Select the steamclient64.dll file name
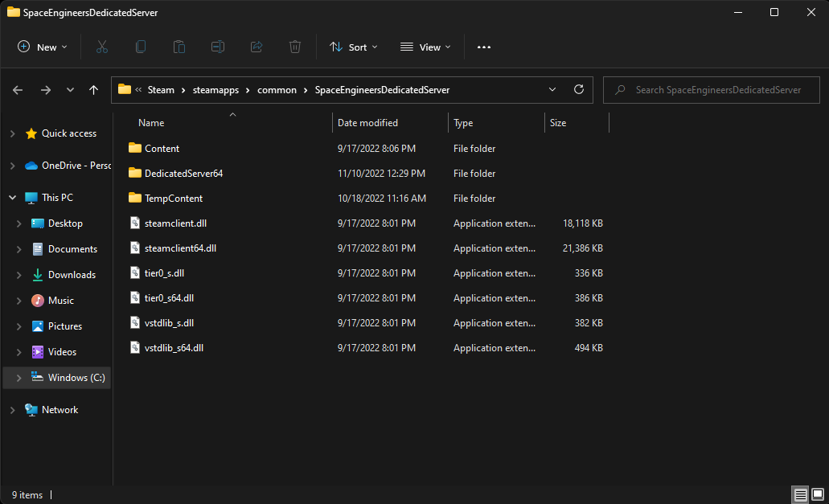 coord(180,248)
